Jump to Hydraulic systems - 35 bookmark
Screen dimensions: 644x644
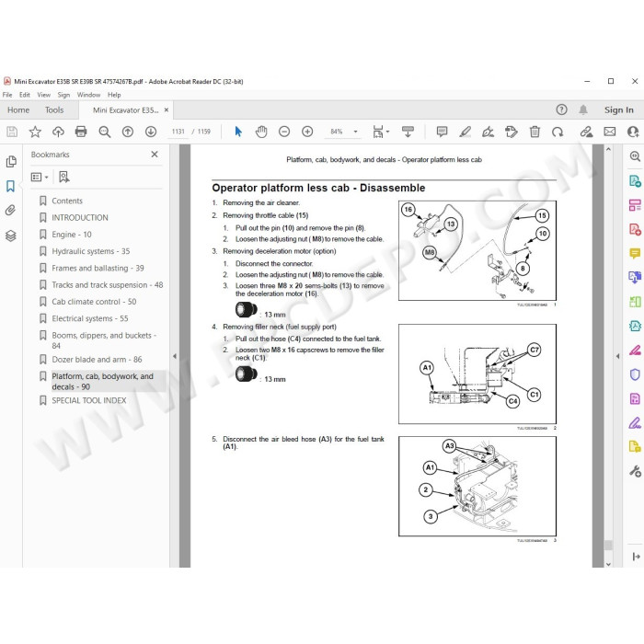(91, 251)
